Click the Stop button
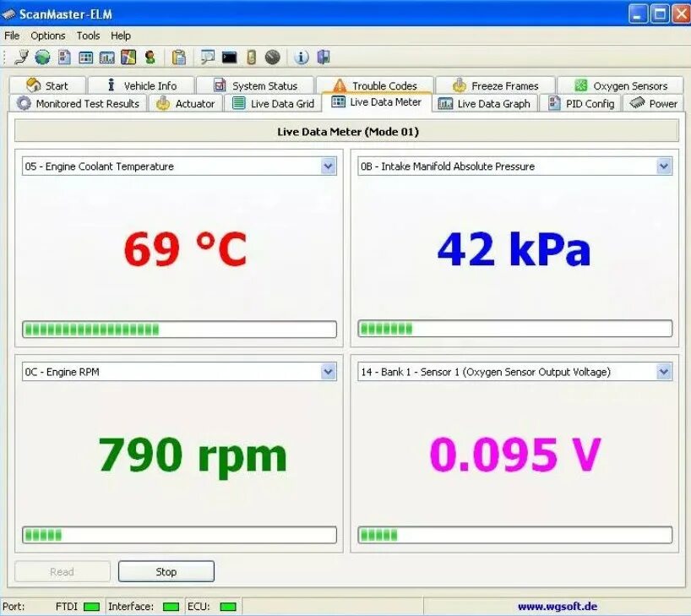 click(166, 571)
